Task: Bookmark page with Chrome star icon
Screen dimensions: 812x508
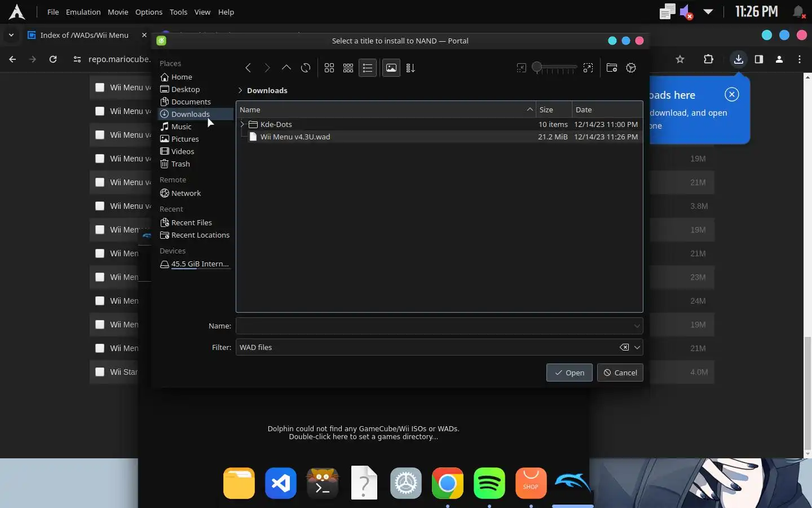Action: 680,59
